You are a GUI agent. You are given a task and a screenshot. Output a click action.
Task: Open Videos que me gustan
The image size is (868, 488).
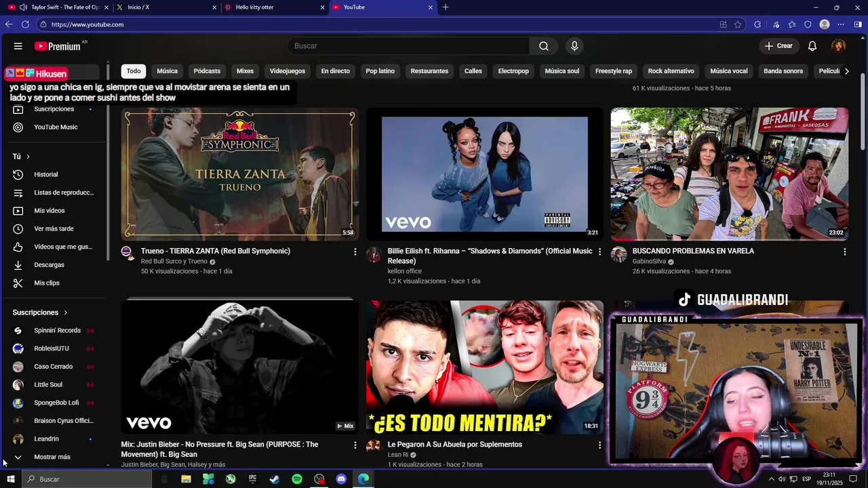click(x=54, y=247)
